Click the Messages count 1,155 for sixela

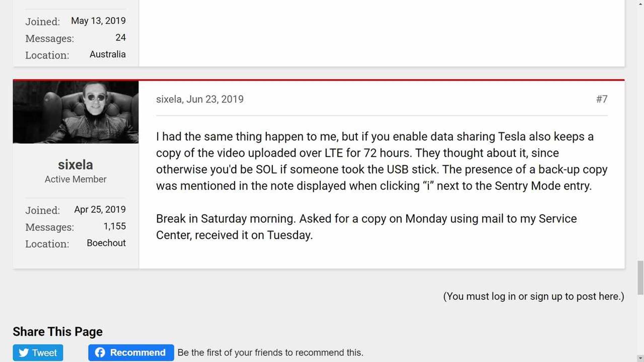coord(115,226)
